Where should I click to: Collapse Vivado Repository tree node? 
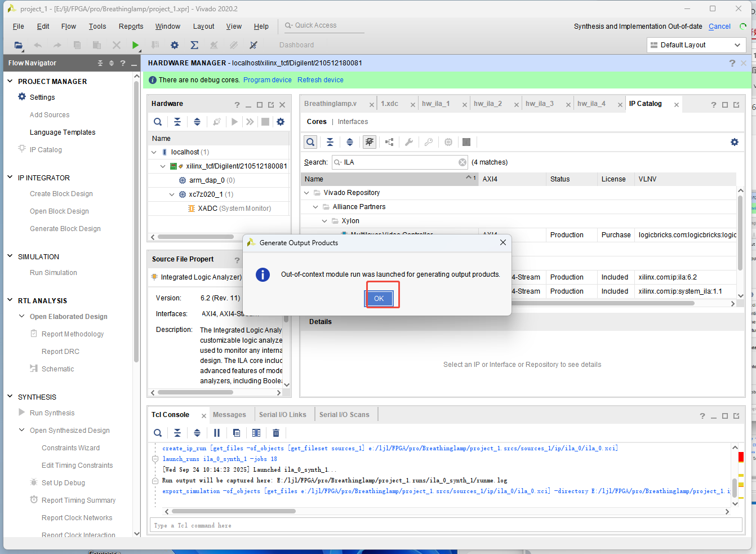(306, 193)
